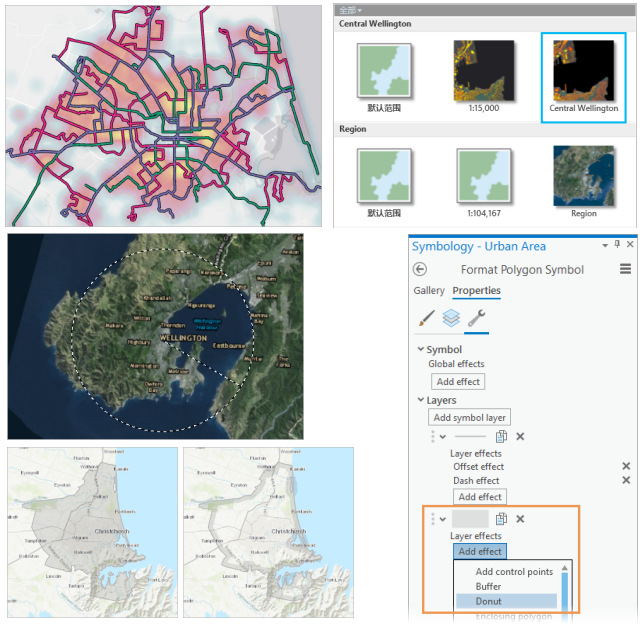Click the Dash effect entry

click(x=476, y=480)
